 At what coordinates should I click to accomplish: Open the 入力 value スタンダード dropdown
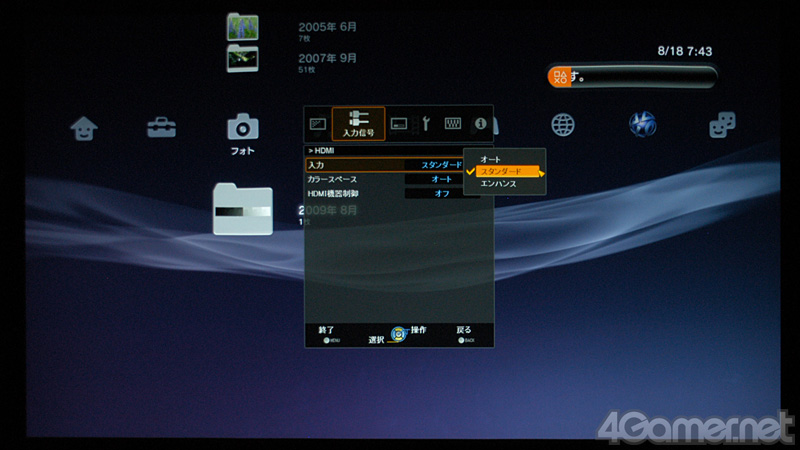pos(441,165)
